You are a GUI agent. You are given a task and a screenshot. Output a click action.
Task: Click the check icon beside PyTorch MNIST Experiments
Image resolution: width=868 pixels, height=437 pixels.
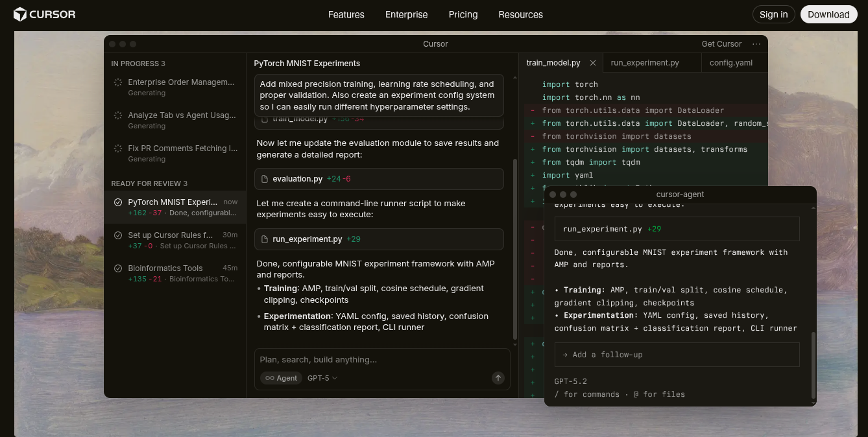click(x=118, y=202)
